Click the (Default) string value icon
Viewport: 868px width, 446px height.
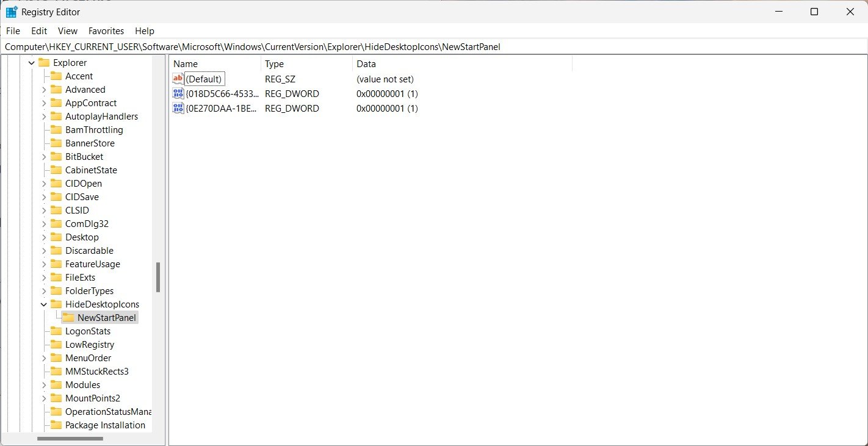coord(178,79)
